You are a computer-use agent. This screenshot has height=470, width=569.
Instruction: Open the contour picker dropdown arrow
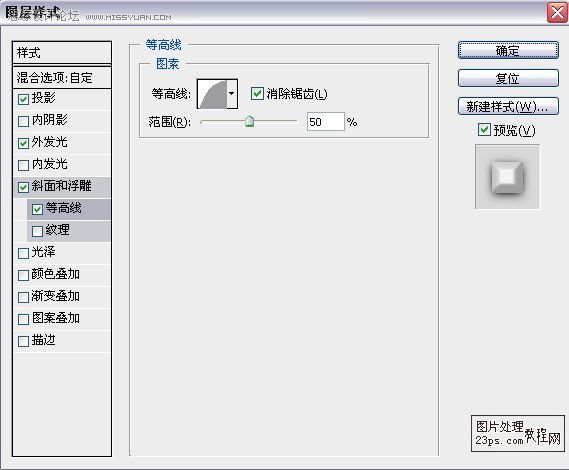point(232,94)
